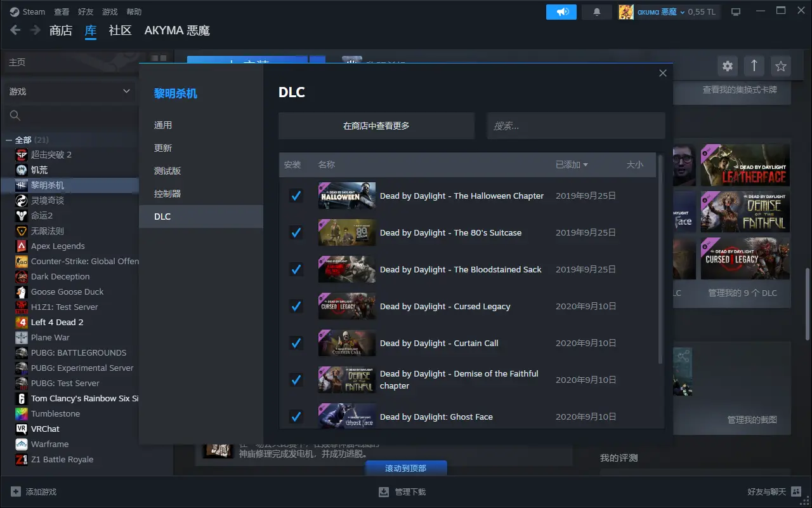
Task: Click 管理我的 9 个 DLC link
Action: tap(742, 293)
